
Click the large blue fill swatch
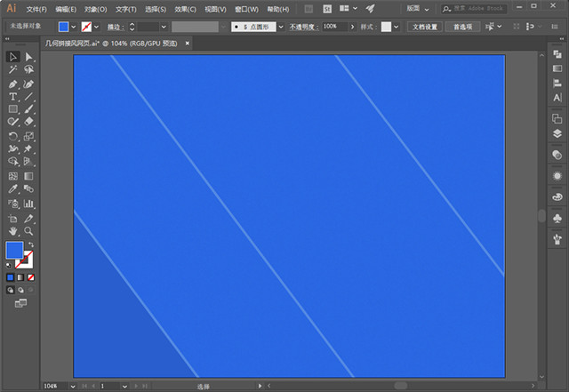coord(14,250)
